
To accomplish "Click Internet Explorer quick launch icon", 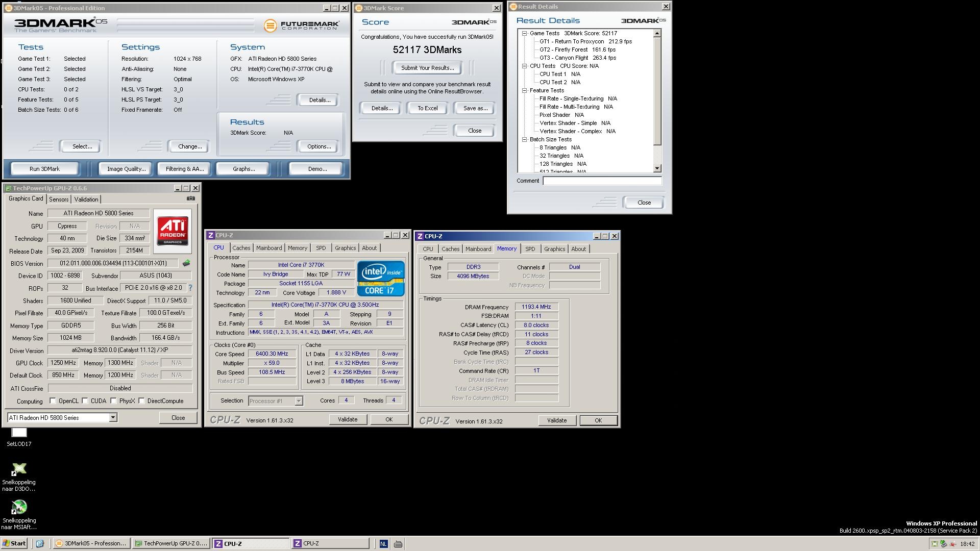I will [x=40, y=543].
